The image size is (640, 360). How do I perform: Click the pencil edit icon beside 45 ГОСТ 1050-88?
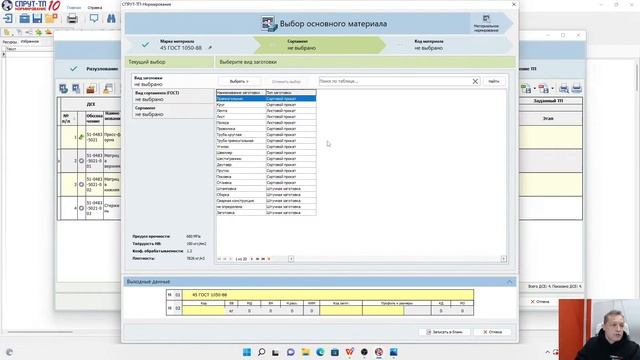(x=210, y=48)
